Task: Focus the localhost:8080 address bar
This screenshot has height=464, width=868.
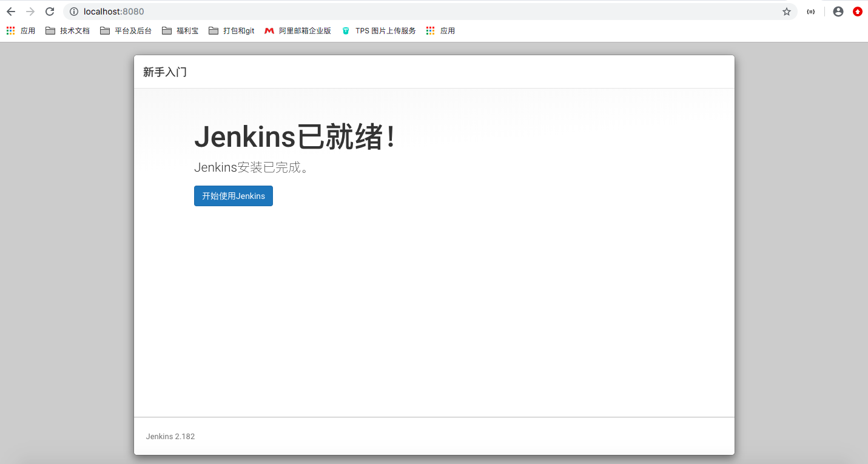Action: click(430, 12)
